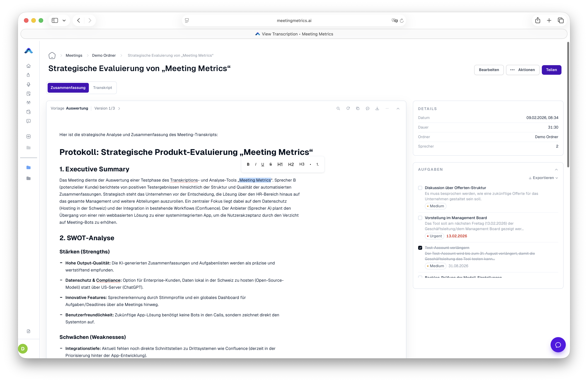Select the Vorlage Auswertung template

pyautogui.click(x=69, y=108)
